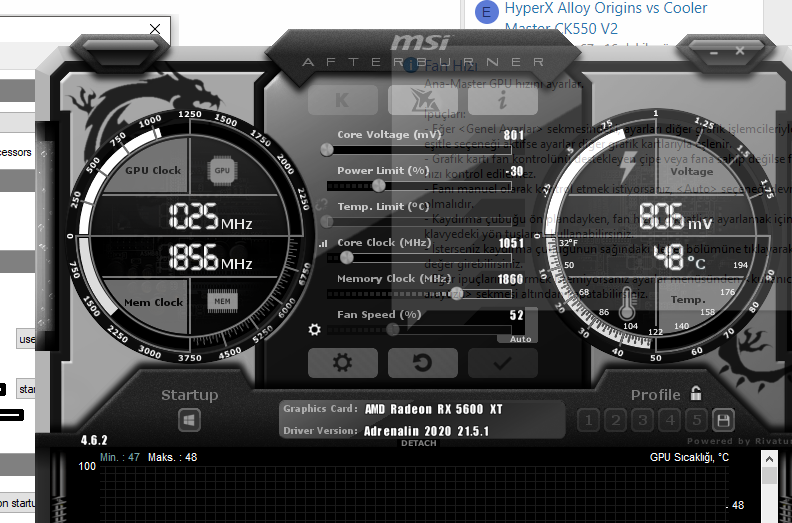Click the DETACH monitor button
792x523 pixels.
(419, 443)
